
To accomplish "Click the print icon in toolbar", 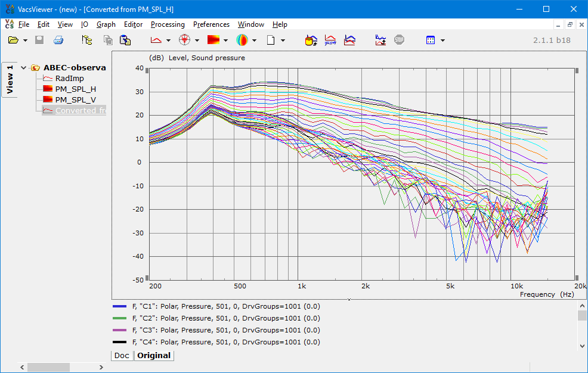I will point(58,40).
